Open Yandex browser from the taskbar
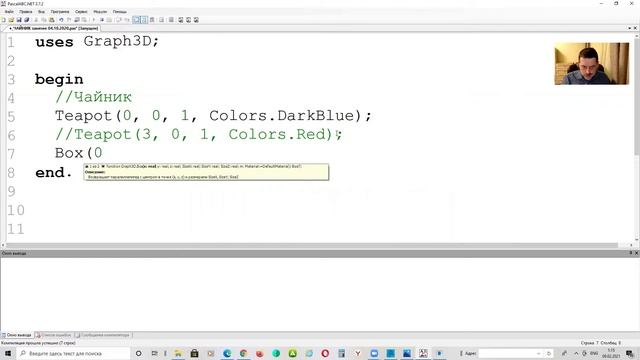This screenshot has height=360, width=640. click(x=358, y=353)
